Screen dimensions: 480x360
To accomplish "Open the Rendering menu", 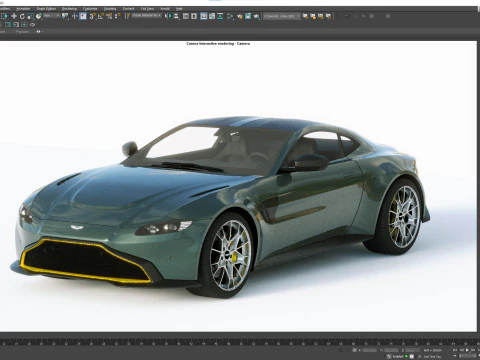I will (69, 9).
